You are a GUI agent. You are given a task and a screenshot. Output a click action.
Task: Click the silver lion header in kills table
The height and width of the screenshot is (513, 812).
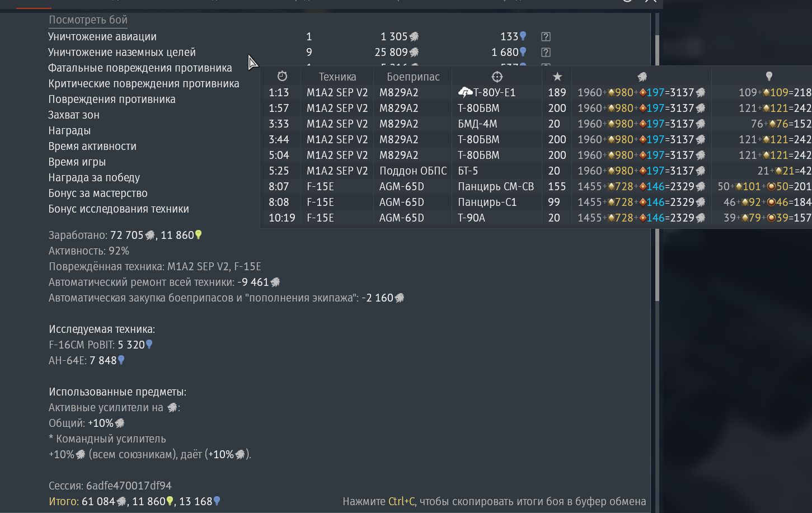coord(642,77)
